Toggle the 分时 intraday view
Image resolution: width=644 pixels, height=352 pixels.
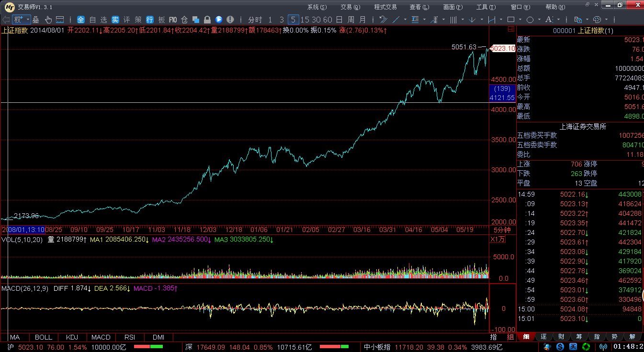coord(255,20)
